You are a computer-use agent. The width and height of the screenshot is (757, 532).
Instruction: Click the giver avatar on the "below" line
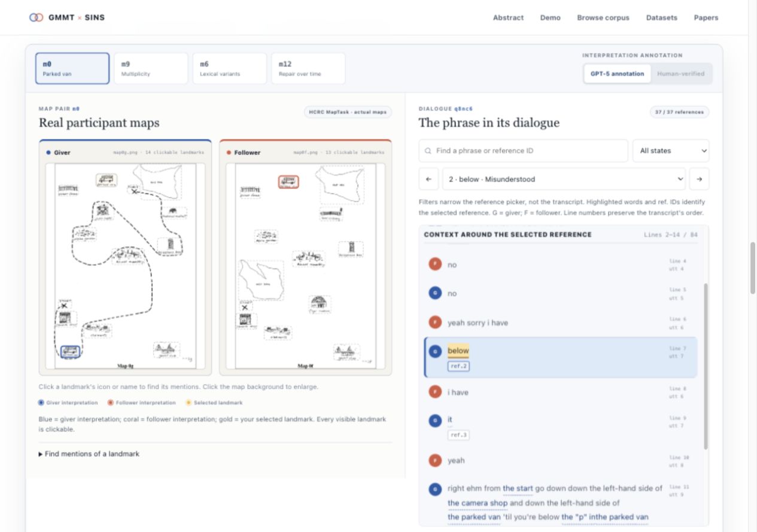pos(436,351)
